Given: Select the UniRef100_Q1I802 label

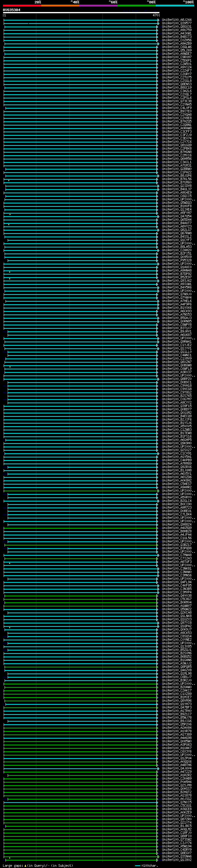Looking at the screenshot, I should pos(176,860).
